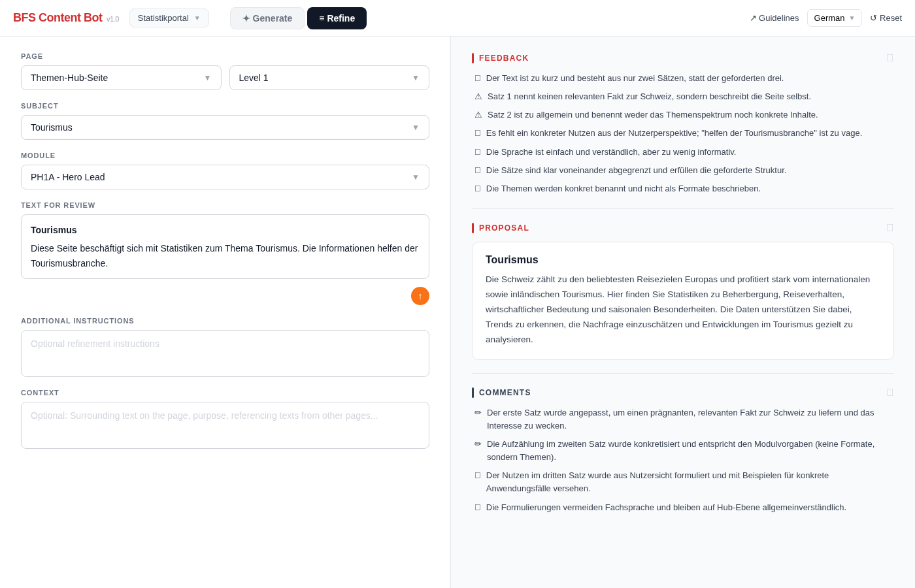Switch to the Refine tab

[x=337, y=18]
